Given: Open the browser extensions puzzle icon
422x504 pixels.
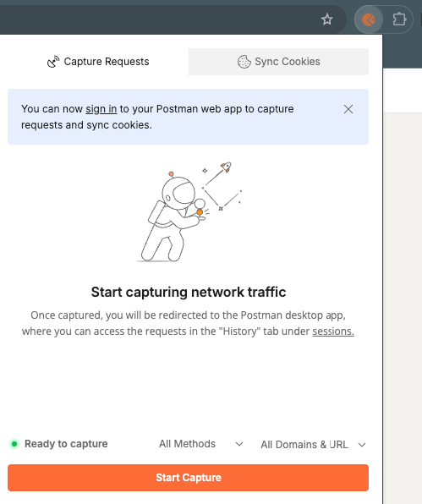Looking at the screenshot, I should [x=399, y=19].
